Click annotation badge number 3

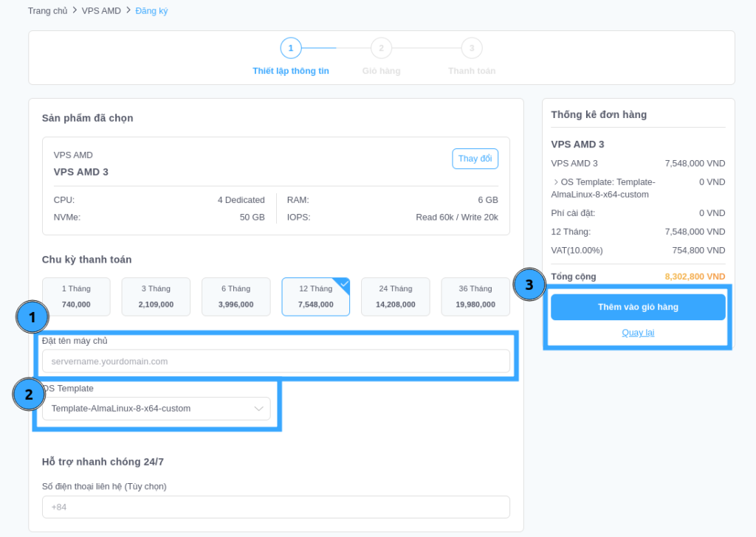(x=529, y=285)
